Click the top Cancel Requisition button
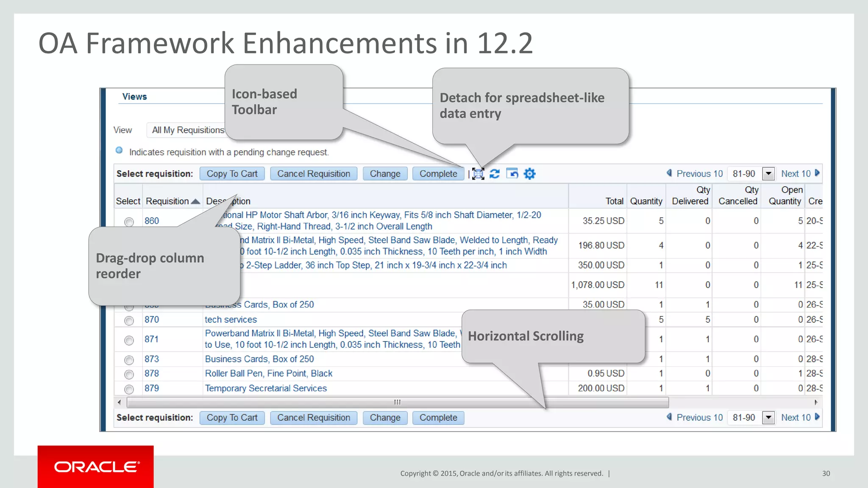Screen dimensions: 868x488 (x=314, y=174)
